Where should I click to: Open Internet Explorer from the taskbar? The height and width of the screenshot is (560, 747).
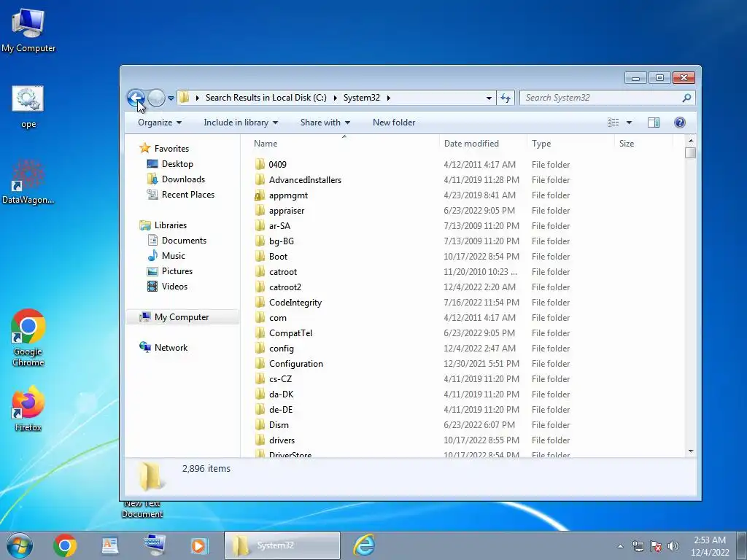[365, 545]
